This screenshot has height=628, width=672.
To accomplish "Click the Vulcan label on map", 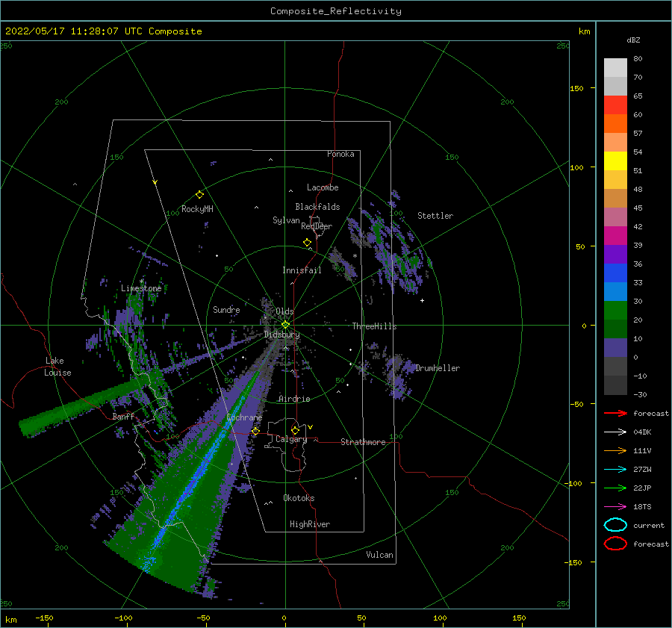I will click(x=379, y=555).
